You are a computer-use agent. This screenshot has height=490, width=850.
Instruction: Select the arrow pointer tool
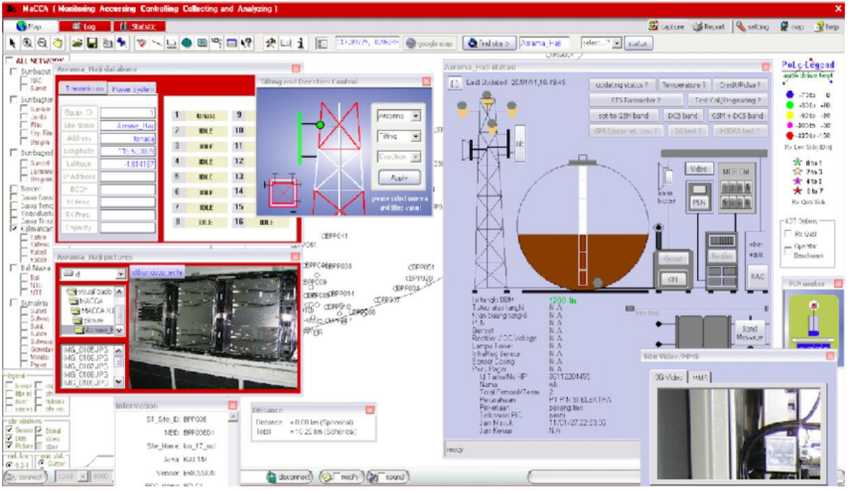pos(13,44)
